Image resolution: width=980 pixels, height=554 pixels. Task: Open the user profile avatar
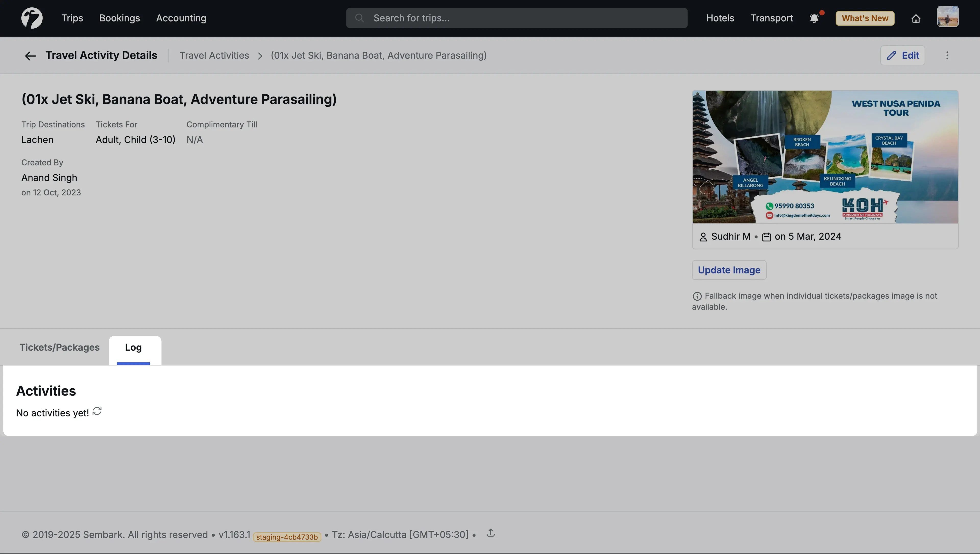click(947, 17)
